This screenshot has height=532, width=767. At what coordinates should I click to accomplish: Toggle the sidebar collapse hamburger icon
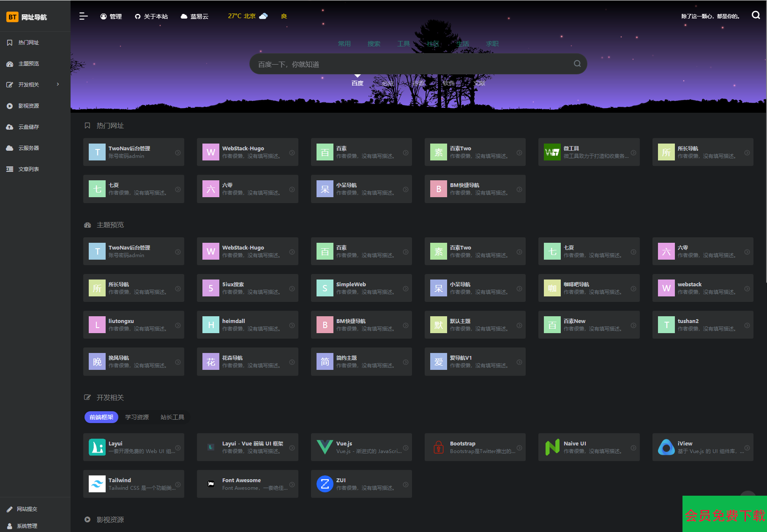coord(83,16)
